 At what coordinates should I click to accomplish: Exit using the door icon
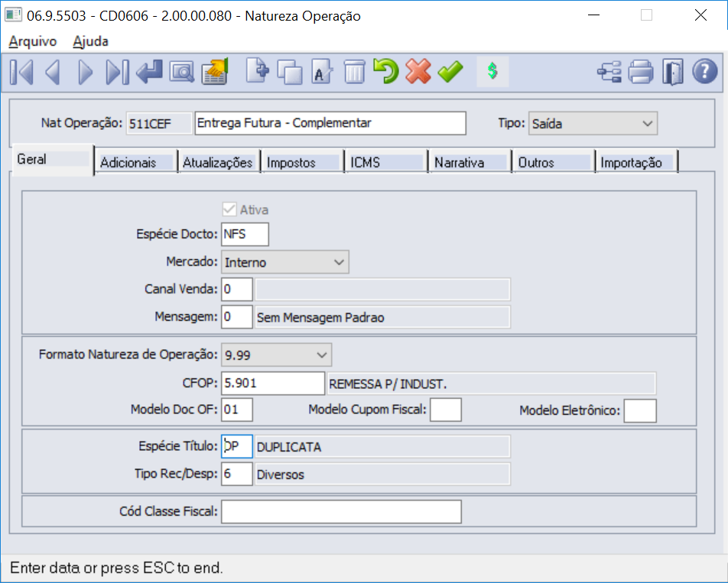[673, 72]
